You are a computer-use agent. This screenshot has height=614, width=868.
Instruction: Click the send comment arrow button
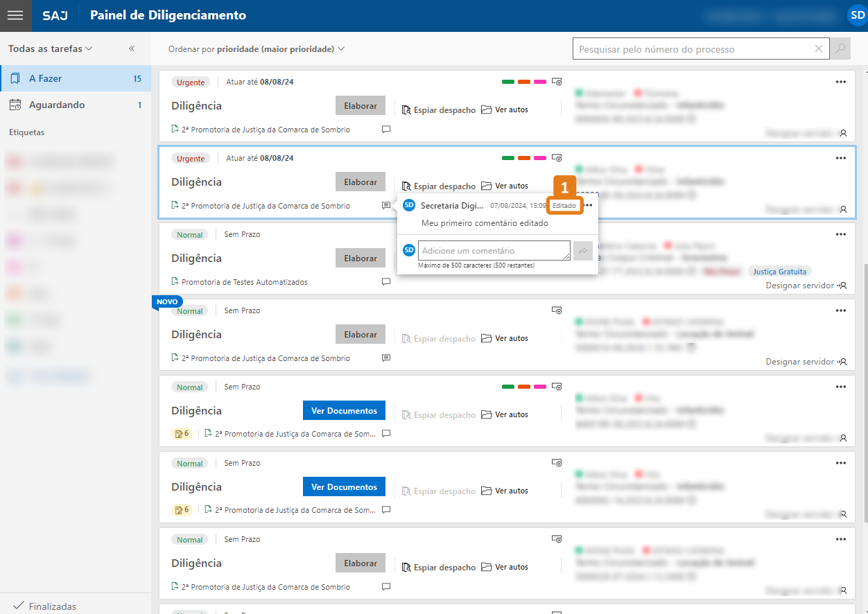pos(583,251)
